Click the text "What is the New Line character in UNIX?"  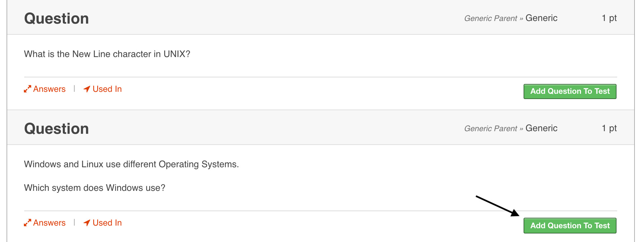[x=107, y=54]
